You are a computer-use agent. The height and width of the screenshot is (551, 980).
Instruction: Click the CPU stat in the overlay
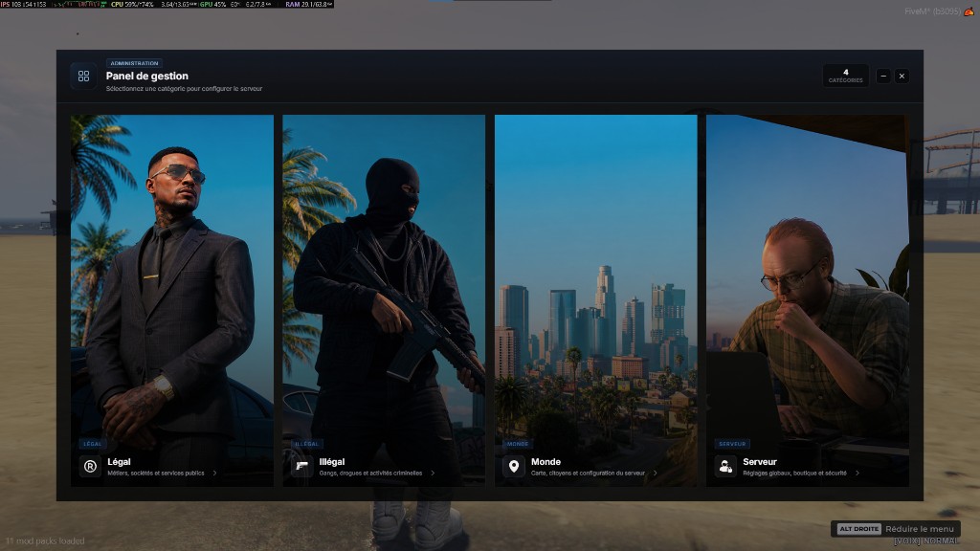[x=132, y=4]
